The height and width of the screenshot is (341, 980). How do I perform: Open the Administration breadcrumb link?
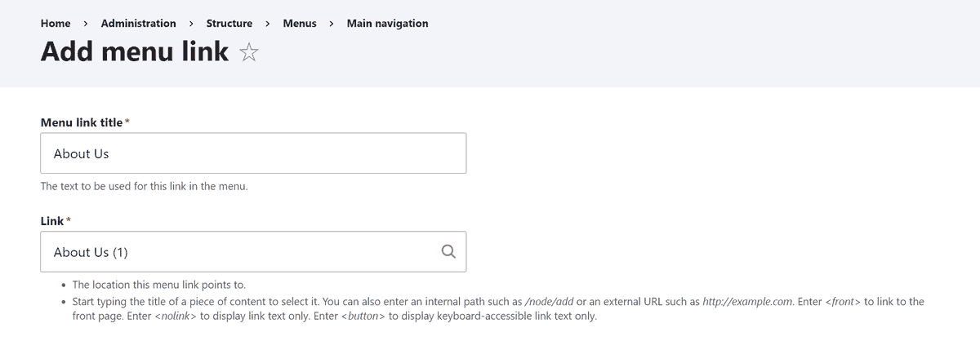(138, 24)
